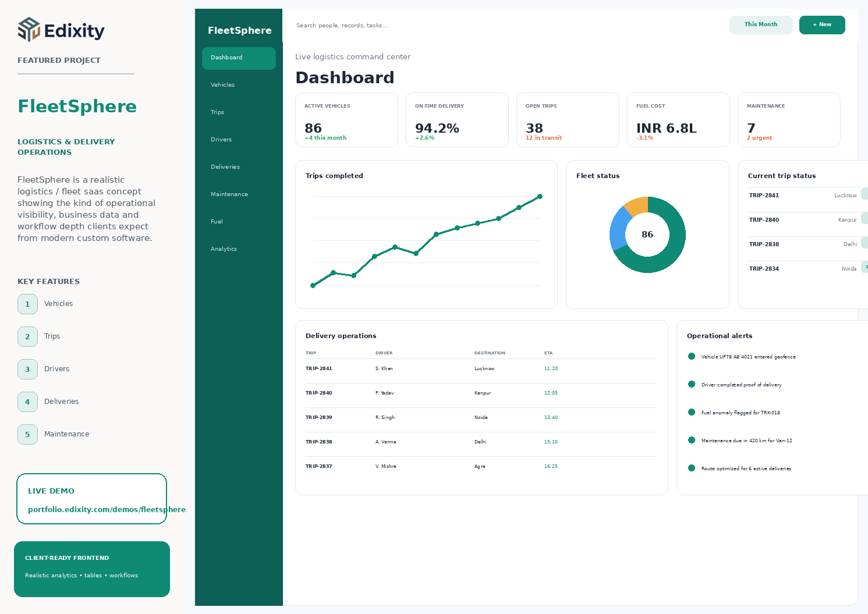Viewport: 868px width, 614px height.
Task: Open the portfolio.edixity.com live demo link
Action: click(x=107, y=509)
